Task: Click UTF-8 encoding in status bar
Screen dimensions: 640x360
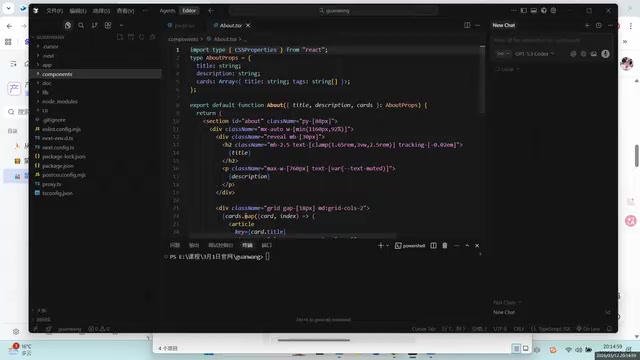Action: [x=500, y=329]
